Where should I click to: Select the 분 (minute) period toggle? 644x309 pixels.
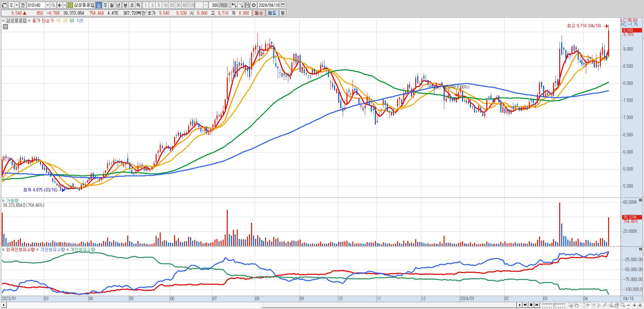tap(125, 5)
